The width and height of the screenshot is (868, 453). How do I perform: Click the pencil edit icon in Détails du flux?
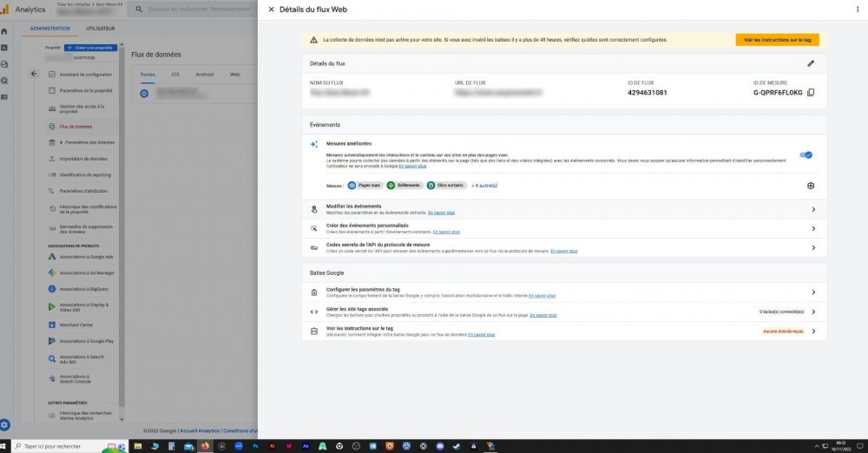click(811, 63)
